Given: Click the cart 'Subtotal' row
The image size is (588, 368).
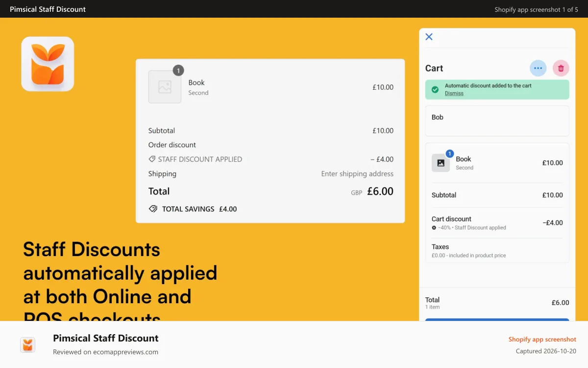Looking at the screenshot, I should point(497,195).
